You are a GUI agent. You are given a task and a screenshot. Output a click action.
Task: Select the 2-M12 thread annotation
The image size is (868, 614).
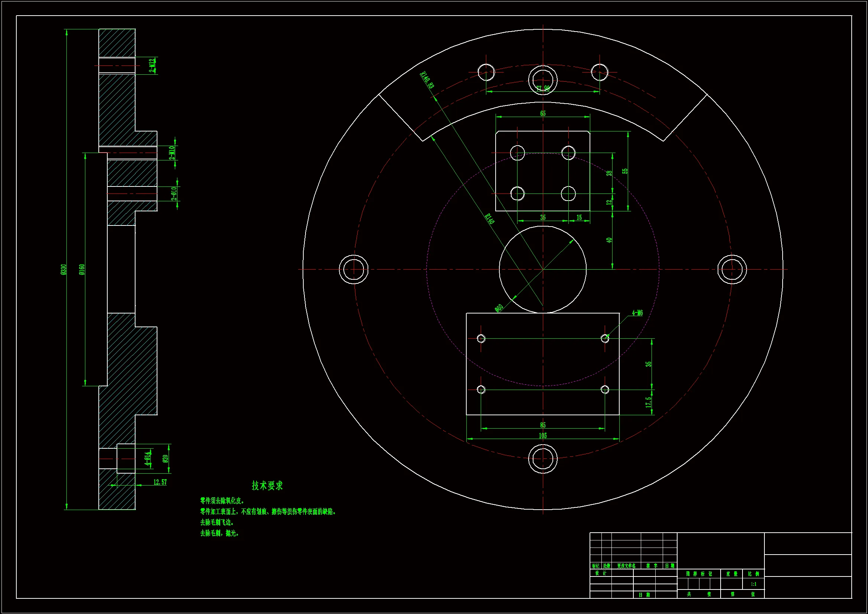coord(152,65)
